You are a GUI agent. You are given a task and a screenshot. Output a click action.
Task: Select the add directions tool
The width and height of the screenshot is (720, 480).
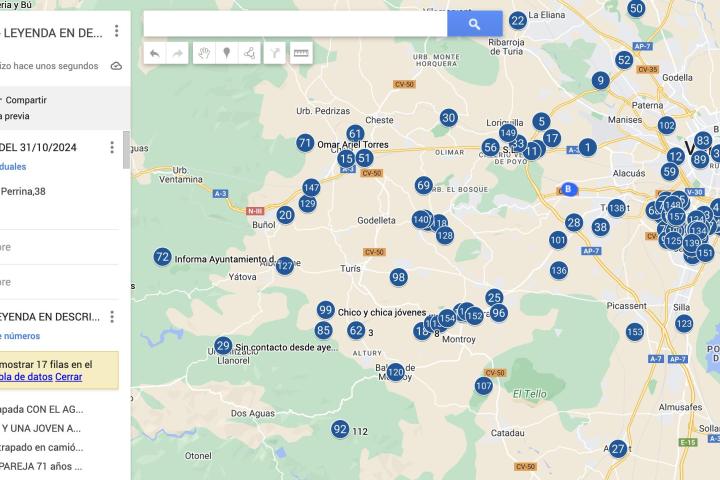point(275,53)
